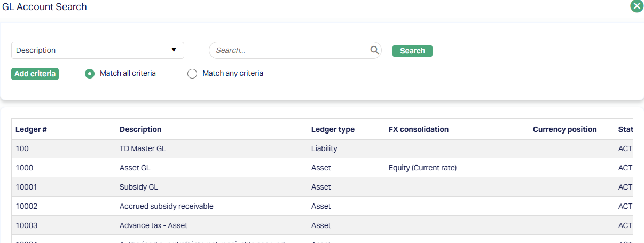The image size is (644, 243).
Task: Sort by Ledger # column header
Action: click(32, 129)
